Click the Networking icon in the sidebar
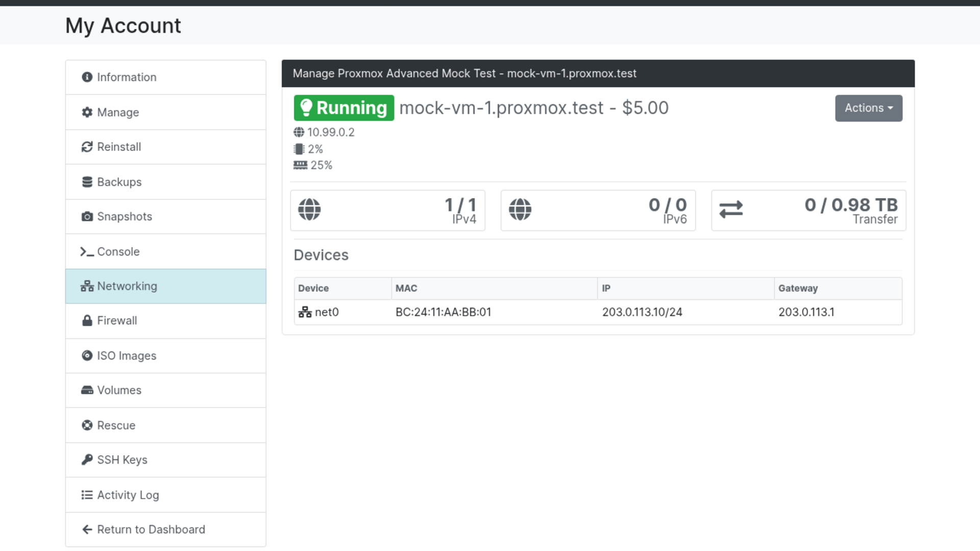The width and height of the screenshot is (980, 551). pyautogui.click(x=87, y=286)
